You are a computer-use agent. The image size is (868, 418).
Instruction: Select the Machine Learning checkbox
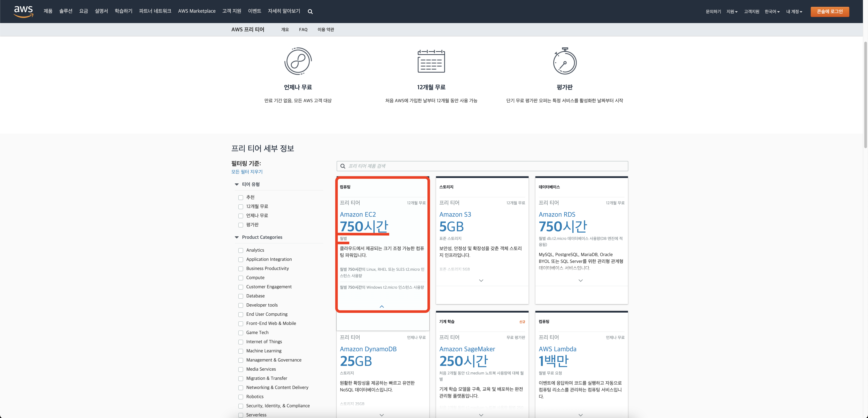[241, 351]
